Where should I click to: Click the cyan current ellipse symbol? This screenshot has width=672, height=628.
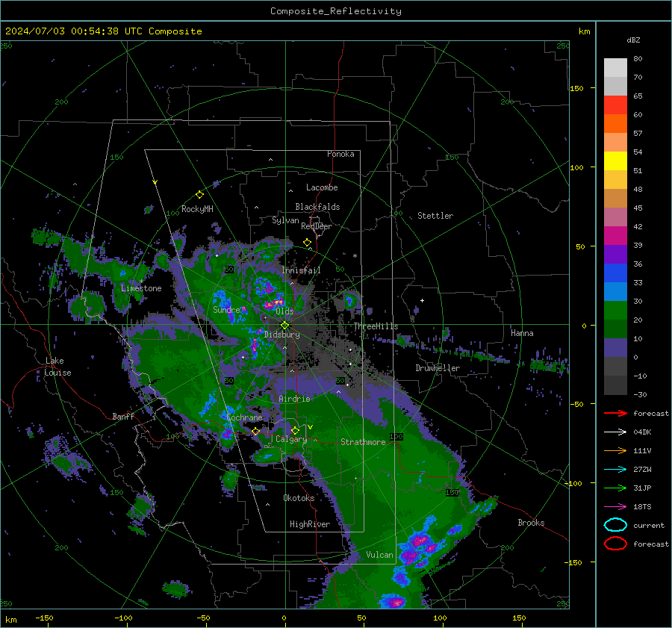[x=615, y=525]
